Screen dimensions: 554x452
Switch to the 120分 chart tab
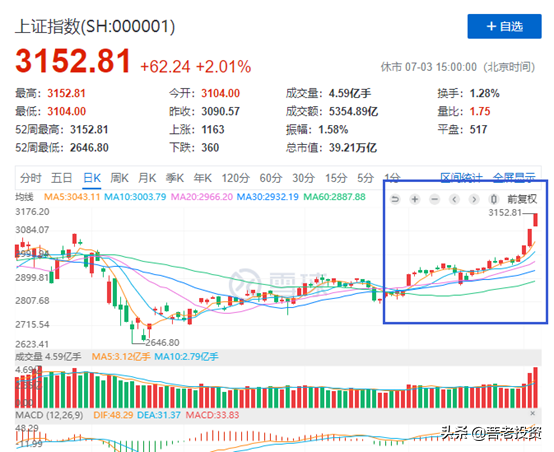pos(236,178)
